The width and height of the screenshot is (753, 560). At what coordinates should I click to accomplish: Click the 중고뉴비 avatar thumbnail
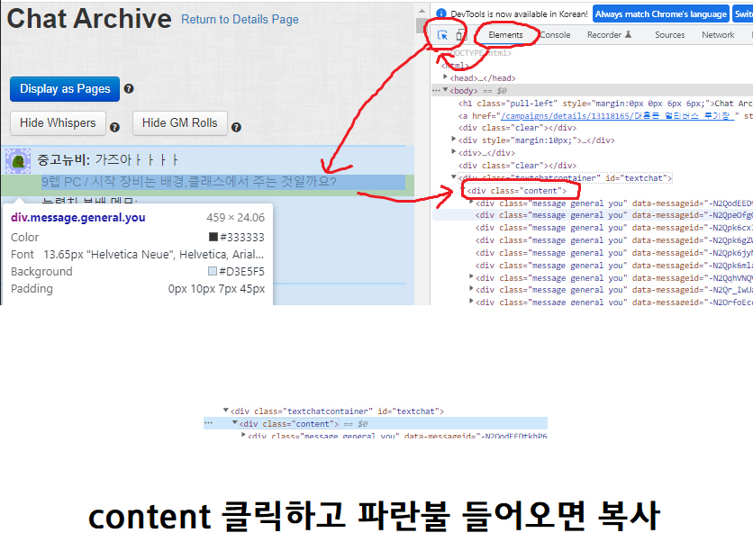(18, 161)
